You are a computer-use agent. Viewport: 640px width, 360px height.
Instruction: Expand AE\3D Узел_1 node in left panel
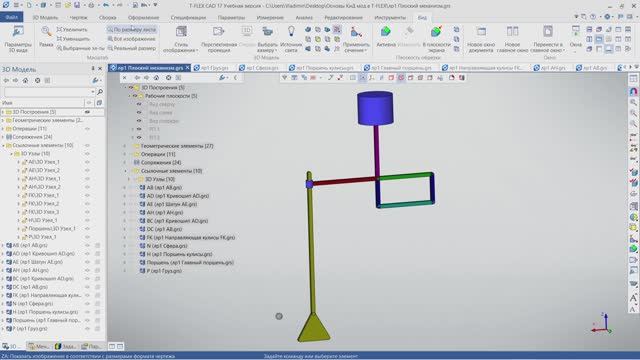click(x=19, y=162)
